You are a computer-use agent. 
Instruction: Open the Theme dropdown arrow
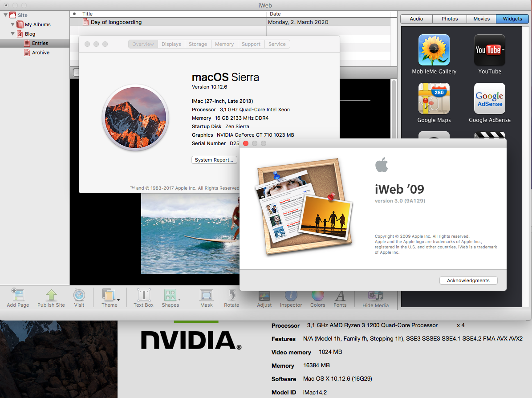tap(118, 300)
